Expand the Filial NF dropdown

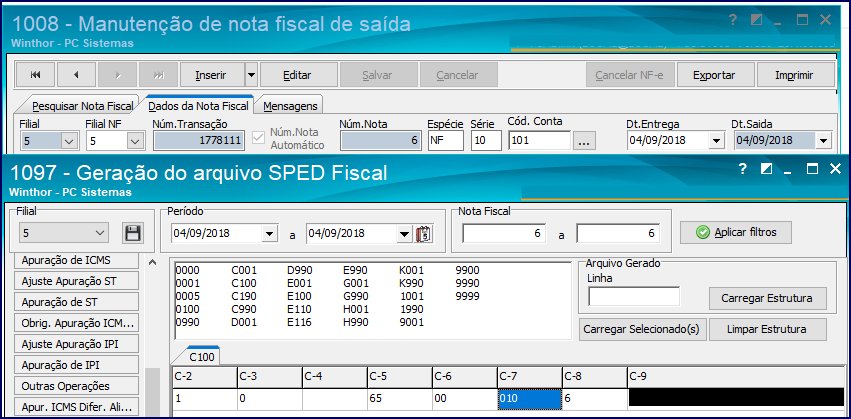click(134, 142)
